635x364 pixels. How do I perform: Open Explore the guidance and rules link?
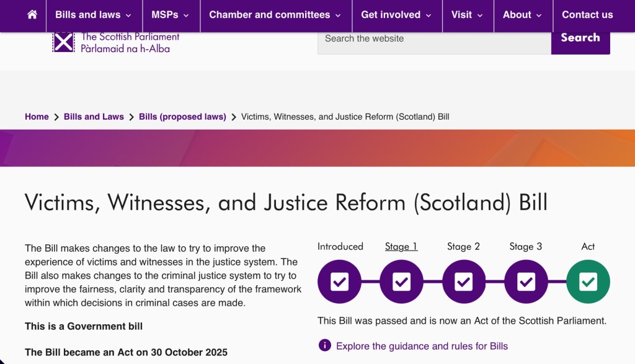click(422, 346)
